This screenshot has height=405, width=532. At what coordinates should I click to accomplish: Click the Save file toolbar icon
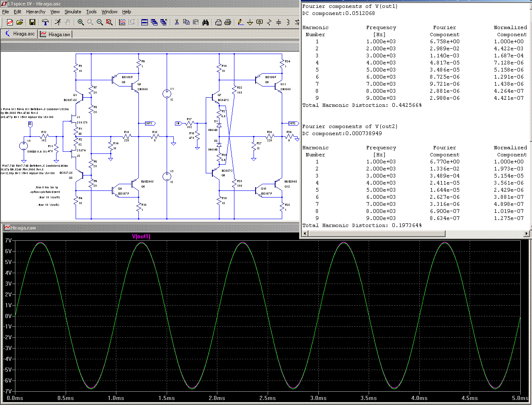(x=32, y=22)
